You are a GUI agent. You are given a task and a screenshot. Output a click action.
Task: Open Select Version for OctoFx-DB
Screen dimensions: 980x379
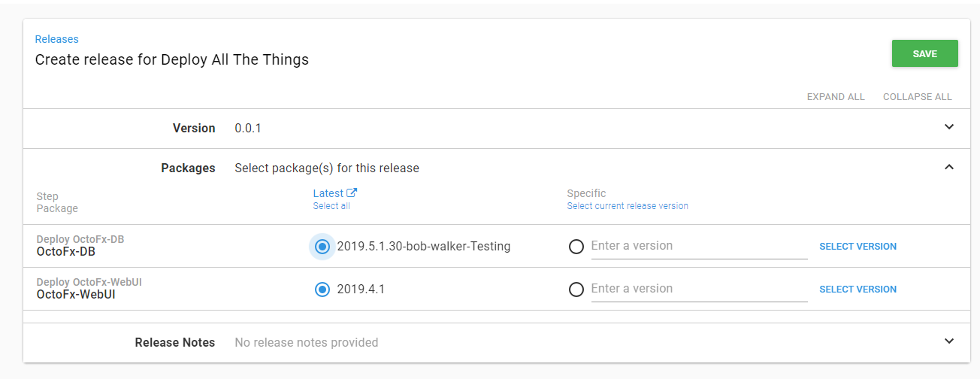tap(857, 247)
